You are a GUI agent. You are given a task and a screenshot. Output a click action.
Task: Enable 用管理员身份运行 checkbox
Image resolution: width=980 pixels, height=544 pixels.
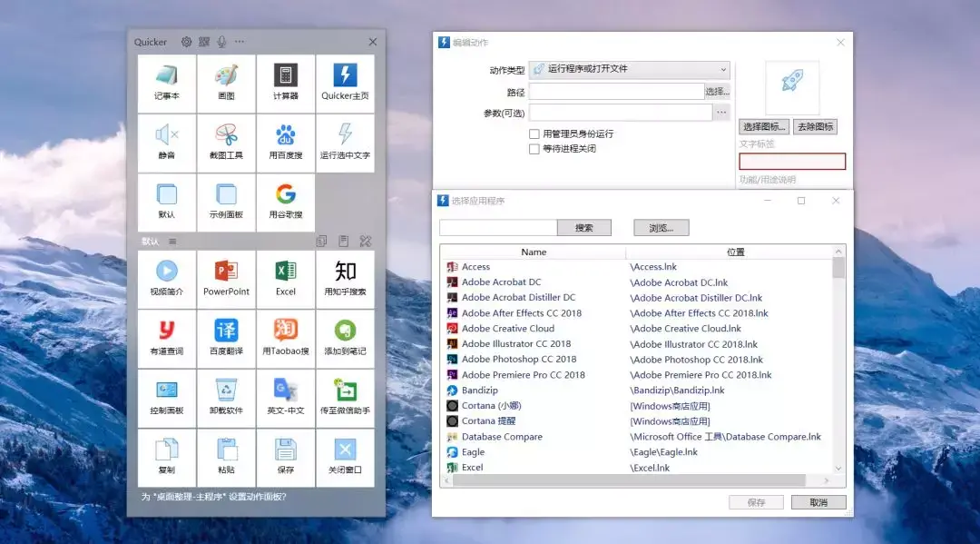(534, 134)
